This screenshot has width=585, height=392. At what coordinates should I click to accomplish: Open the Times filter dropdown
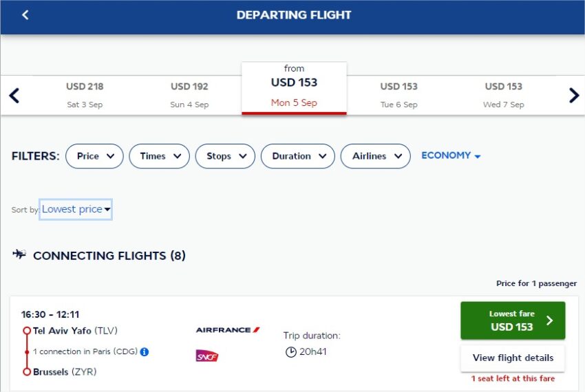coord(159,156)
